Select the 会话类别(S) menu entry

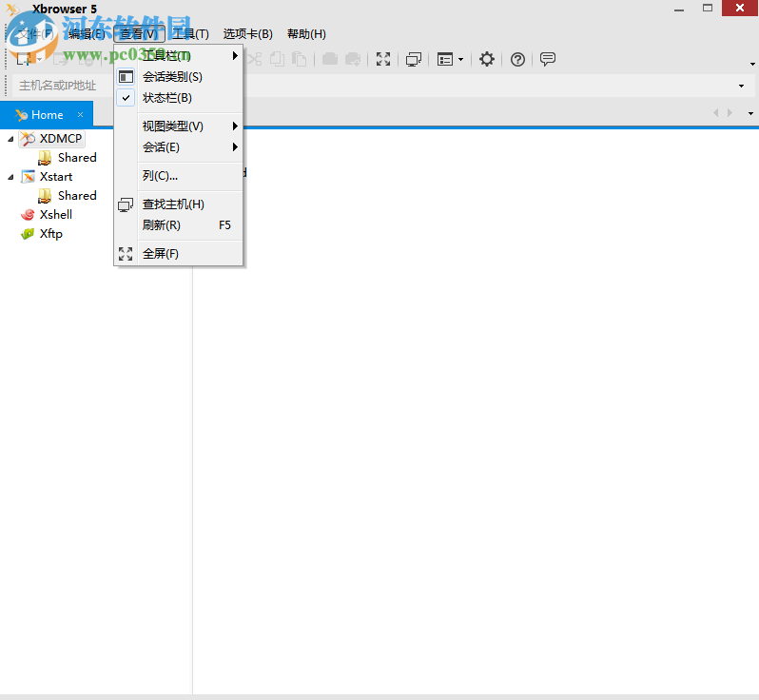click(179, 77)
